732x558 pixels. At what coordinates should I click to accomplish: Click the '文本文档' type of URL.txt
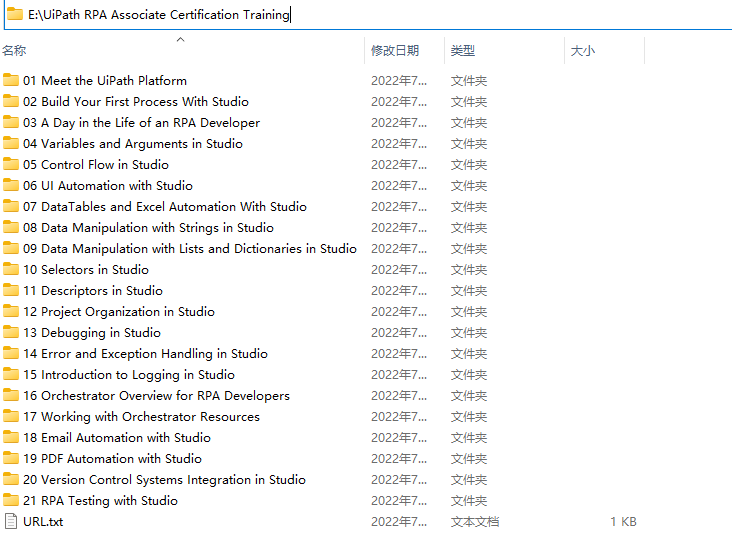tap(475, 522)
